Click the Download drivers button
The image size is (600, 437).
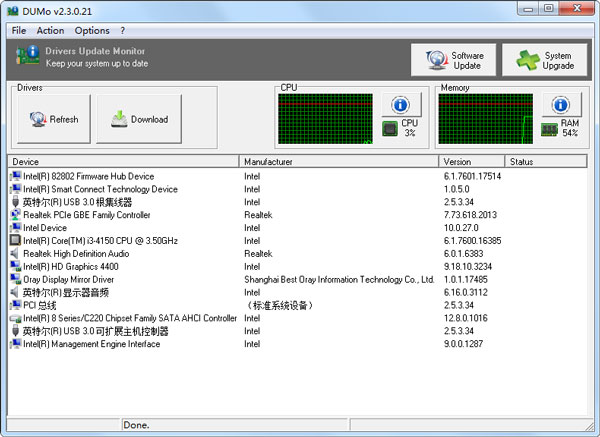(x=139, y=119)
